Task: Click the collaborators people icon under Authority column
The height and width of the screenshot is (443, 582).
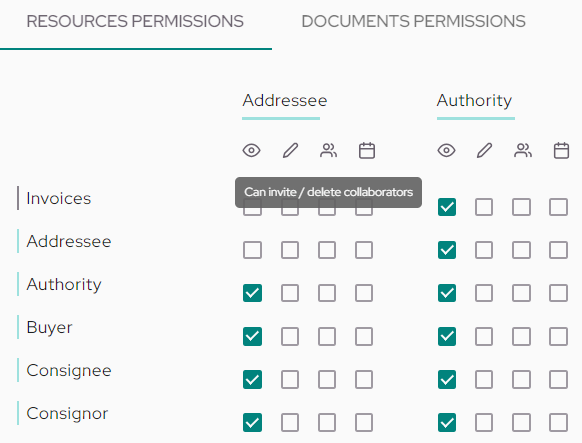Action: point(523,151)
